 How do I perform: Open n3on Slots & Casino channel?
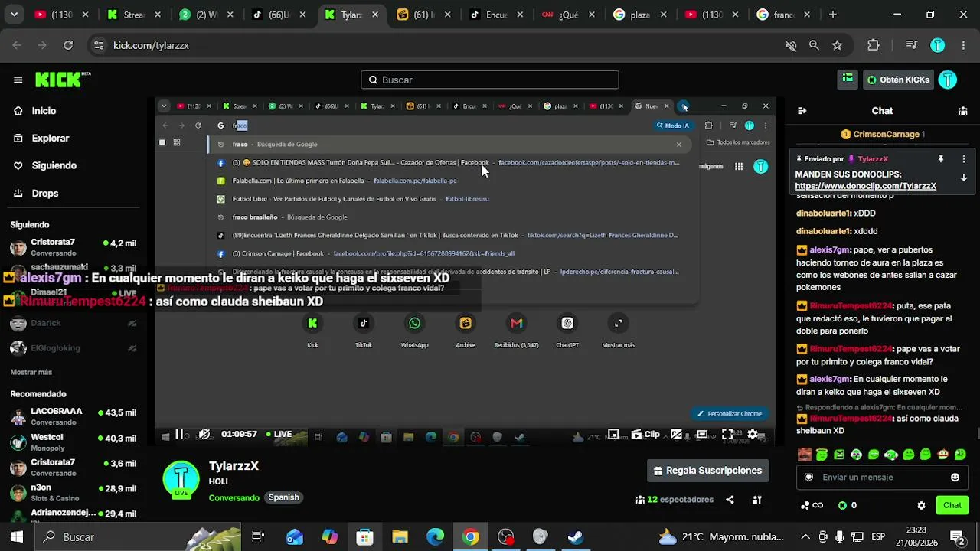click(73, 493)
